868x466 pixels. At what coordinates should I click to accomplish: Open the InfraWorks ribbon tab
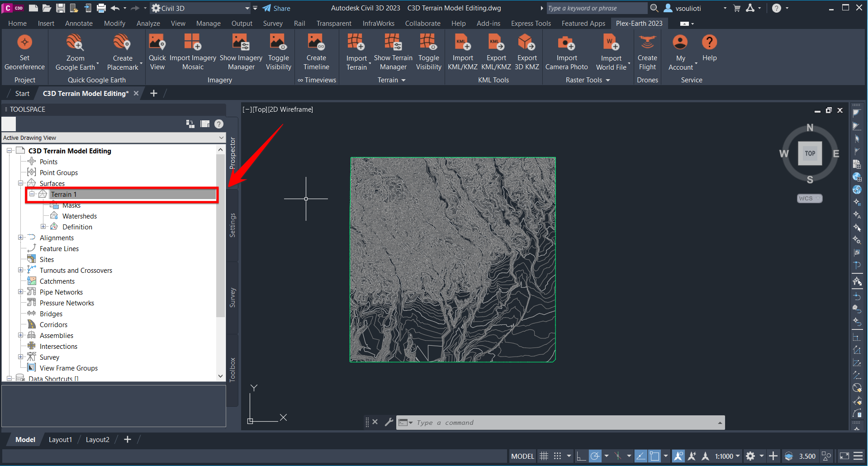coord(379,24)
